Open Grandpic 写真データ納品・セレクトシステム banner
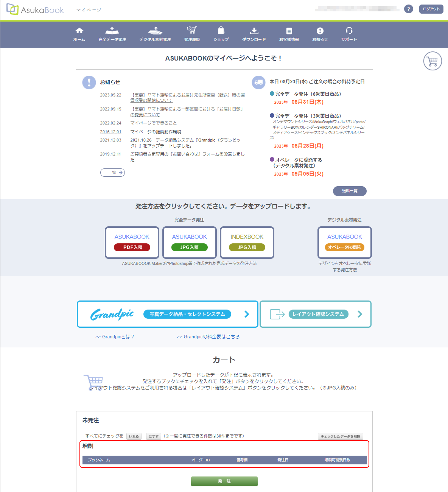 point(168,314)
